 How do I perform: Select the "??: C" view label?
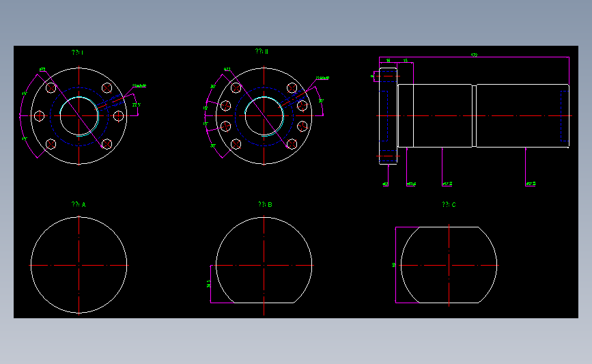[x=449, y=204]
